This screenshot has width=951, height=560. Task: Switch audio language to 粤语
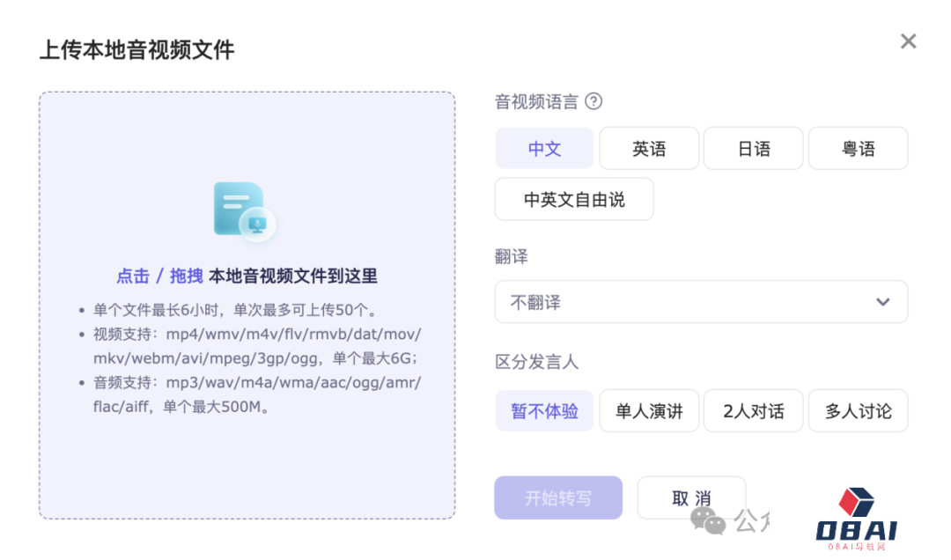[858, 149]
